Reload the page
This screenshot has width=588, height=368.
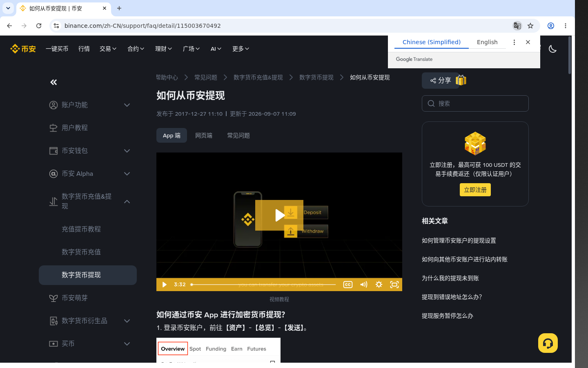(x=39, y=26)
